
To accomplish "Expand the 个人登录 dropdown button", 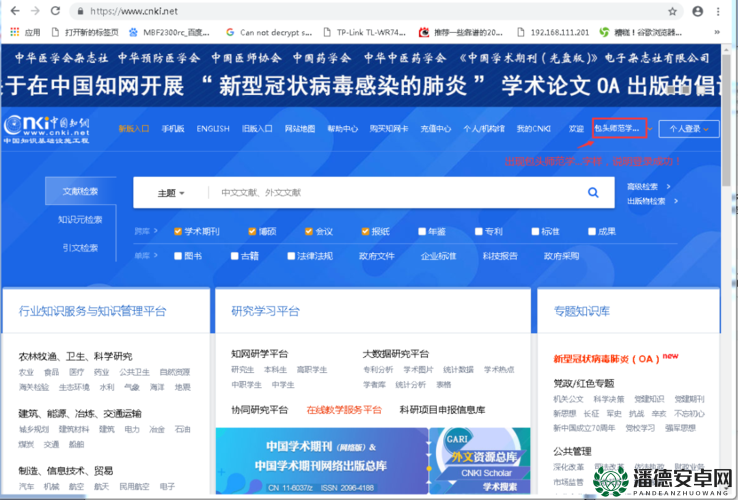I will click(x=689, y=129).
